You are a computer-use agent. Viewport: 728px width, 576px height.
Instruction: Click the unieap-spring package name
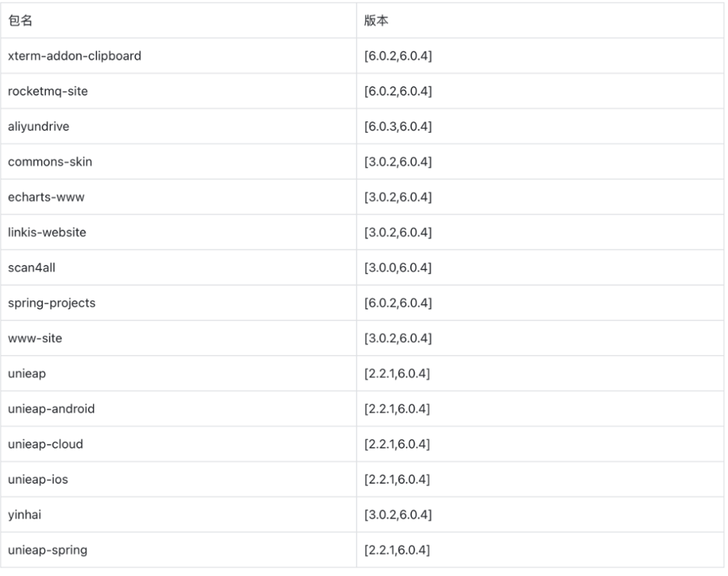(x=47, y=550)
